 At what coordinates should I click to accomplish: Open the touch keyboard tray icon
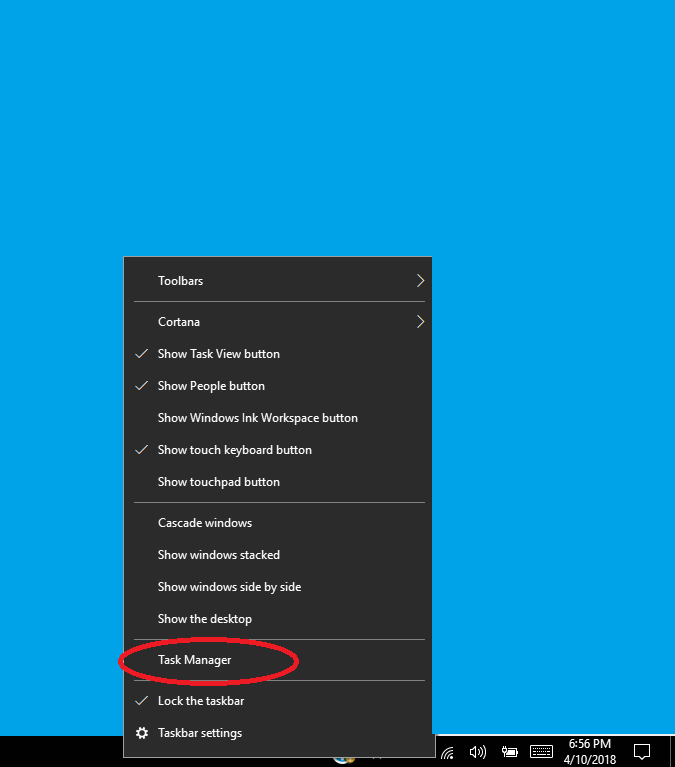pyautogui.click(x=541, y=751)
